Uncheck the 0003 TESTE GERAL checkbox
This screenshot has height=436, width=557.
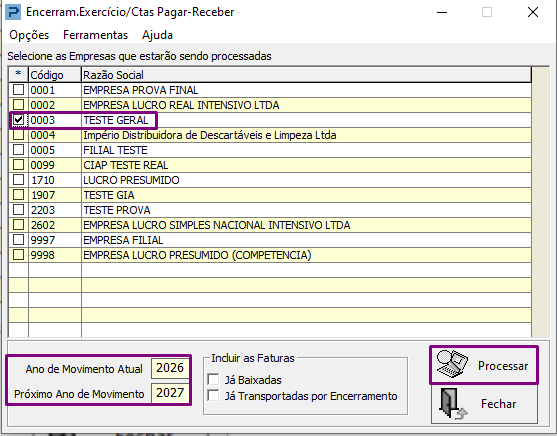18,120
